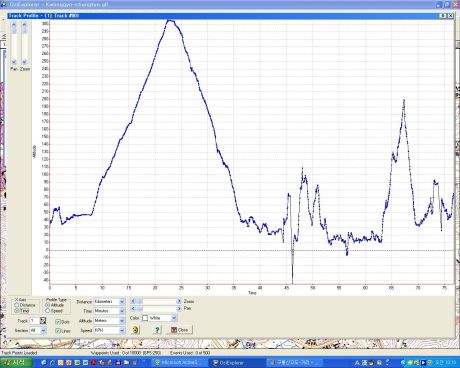Open the Altitude units dropdown
Viewport: 460px width, 368px height.
tap(122, 321)
